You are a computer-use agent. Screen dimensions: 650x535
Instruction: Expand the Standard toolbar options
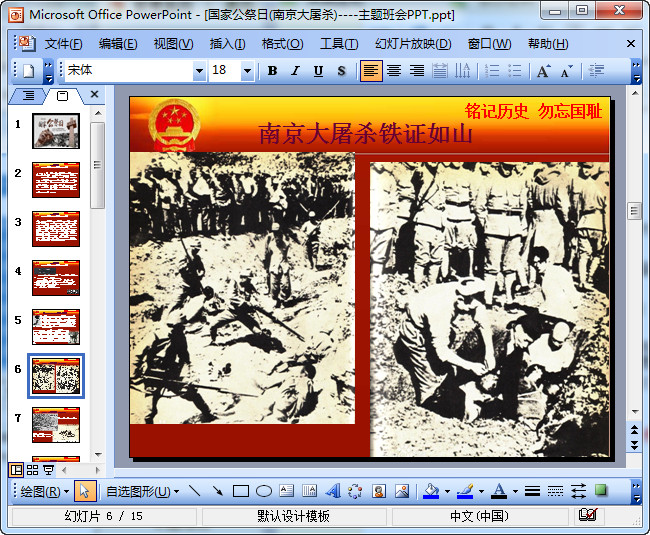coord(49,71)
